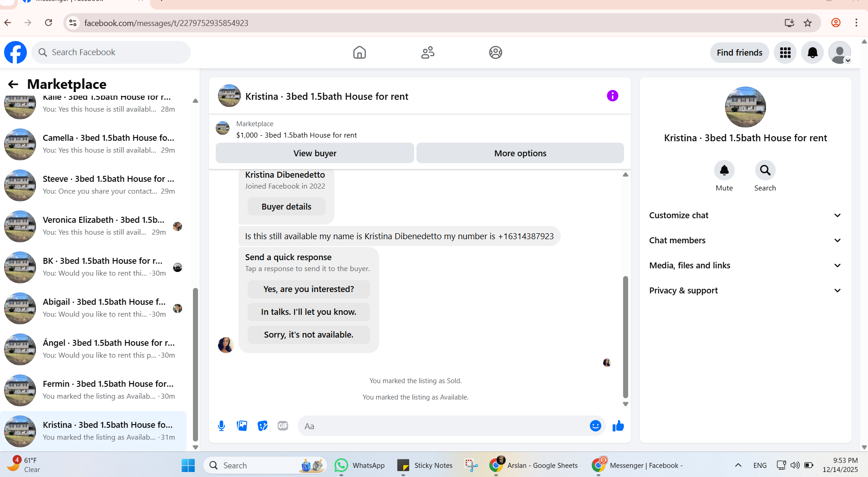Image resolution: width=868 pixels, height=477 pixels.
Task: Mute the conversation with the bell icon
Action: (x=724, y=170)
